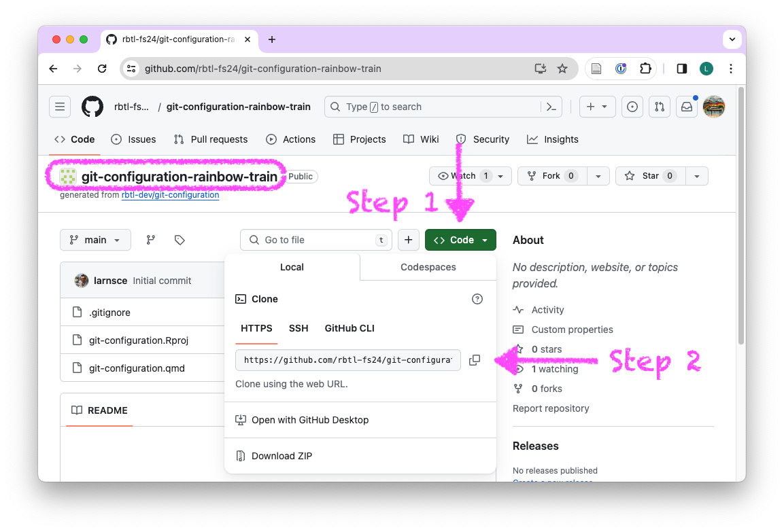784x532 pixels.
Task: Click the Go to file search field
Action: (316, 240)
